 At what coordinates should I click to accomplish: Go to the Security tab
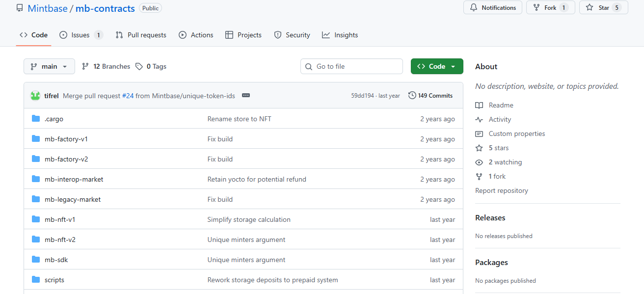coord(292,35)
